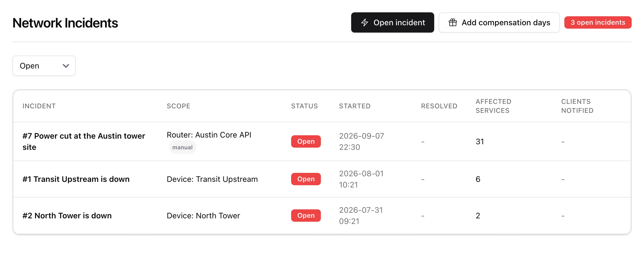Click the STATUS column header
The height and width of the screenshot is (261, 644).
304,106
